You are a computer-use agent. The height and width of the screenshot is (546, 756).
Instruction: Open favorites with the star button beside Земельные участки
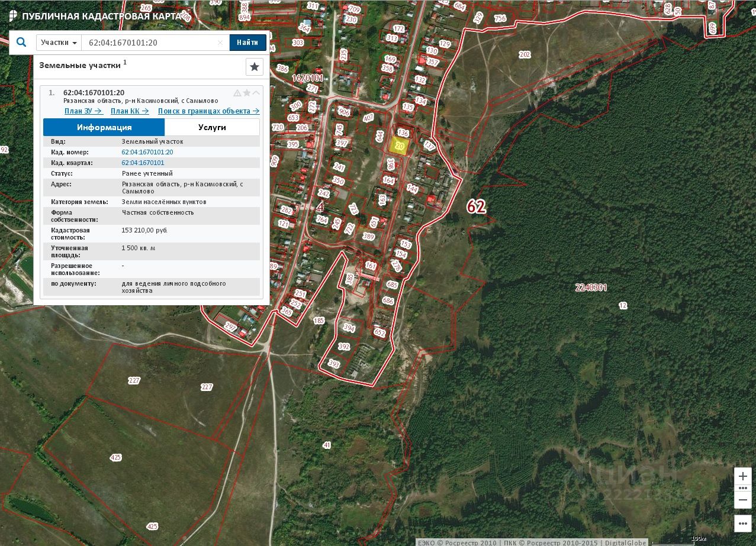pos(255,67)
